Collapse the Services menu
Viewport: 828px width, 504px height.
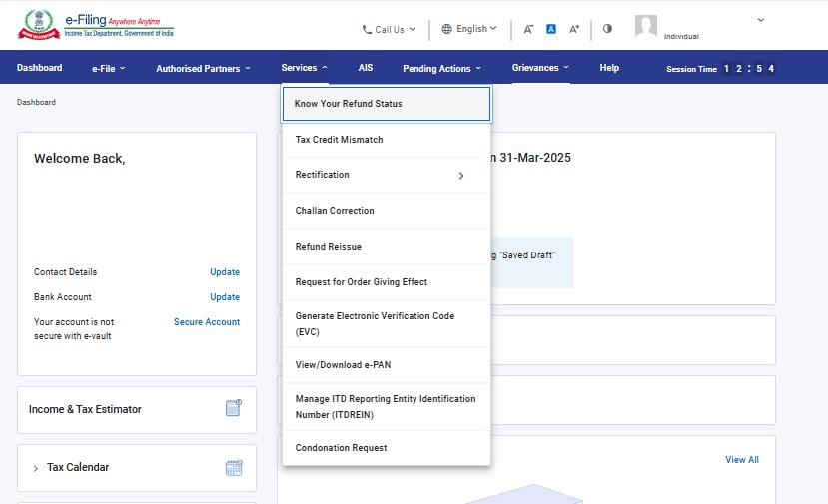305,68
